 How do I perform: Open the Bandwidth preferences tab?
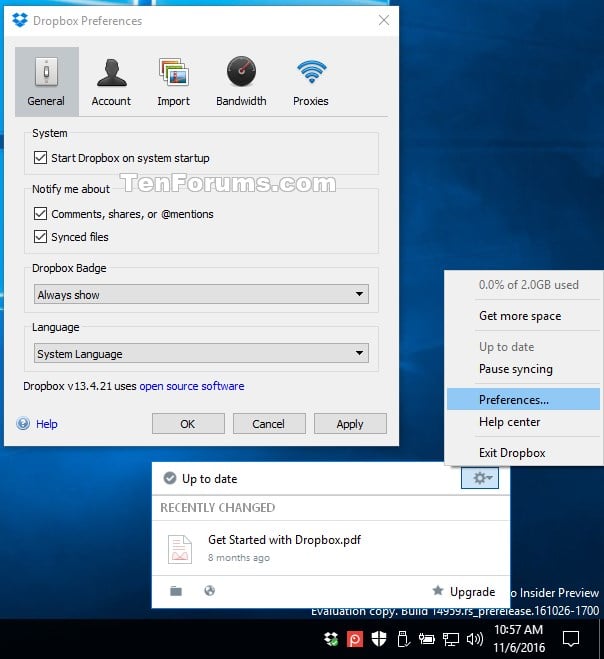coord(241,82)
